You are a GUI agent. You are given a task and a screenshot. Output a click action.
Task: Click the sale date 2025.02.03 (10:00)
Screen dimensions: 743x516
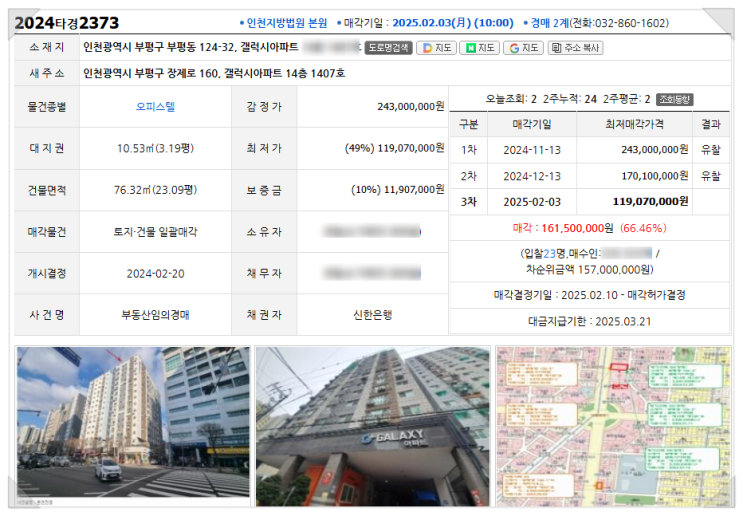(453, 23)
